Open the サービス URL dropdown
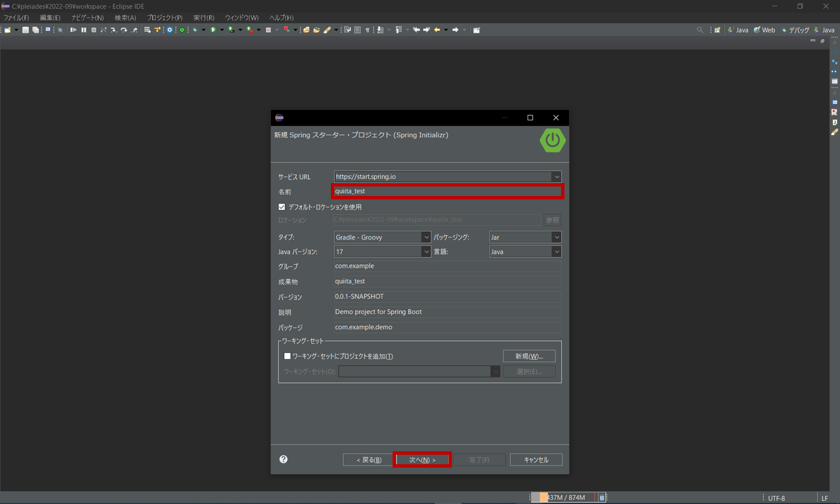The width and height of the screenshot is (840, 504). pos(557,176)
